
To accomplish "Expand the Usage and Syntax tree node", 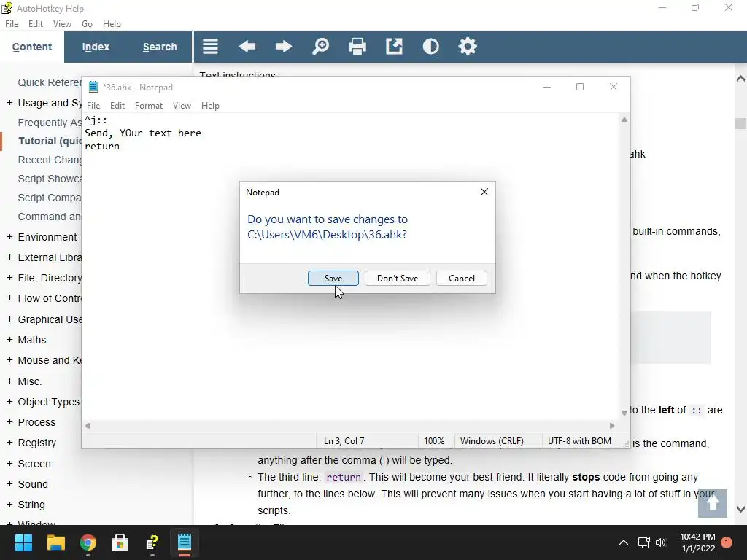I will (x=9, y=103).
